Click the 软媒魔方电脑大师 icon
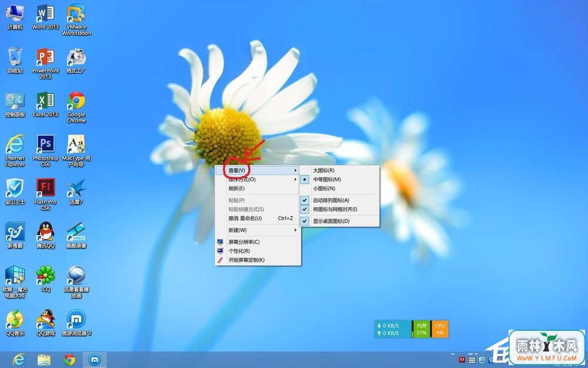 (x=15, y=282)
